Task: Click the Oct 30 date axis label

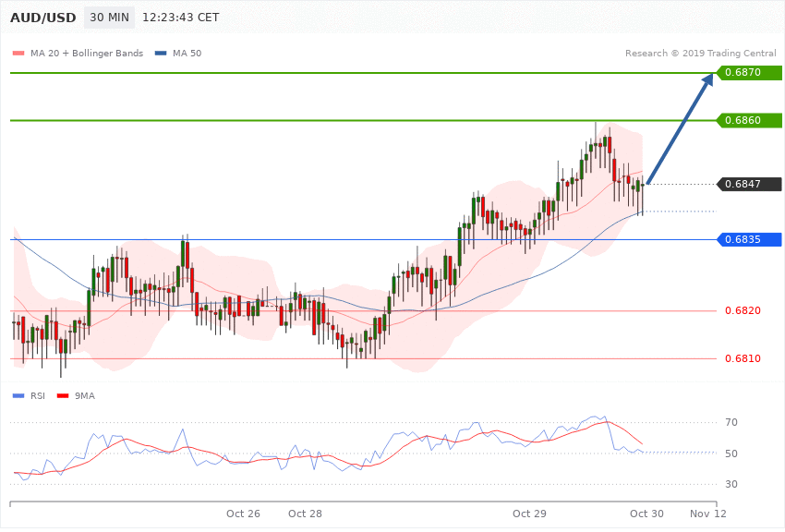Action: point(646,514)
